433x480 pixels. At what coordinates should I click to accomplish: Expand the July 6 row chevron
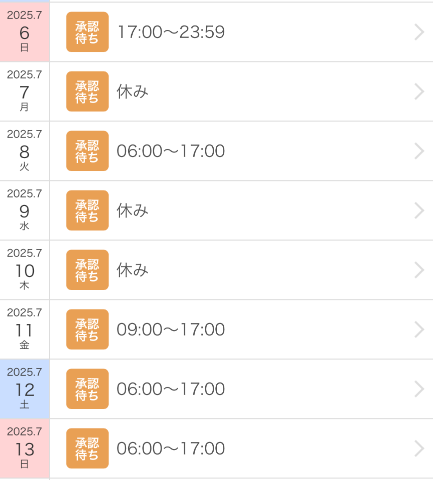point(419,32)
